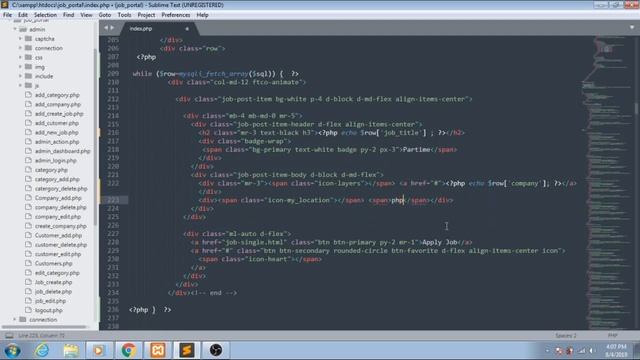640x360 pixels.
Task: Go to next tab using right arrow
Action: 112,28
